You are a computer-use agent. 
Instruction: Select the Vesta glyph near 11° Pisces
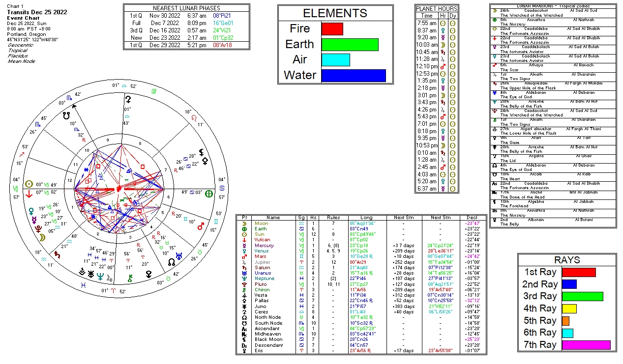[83, 271]
